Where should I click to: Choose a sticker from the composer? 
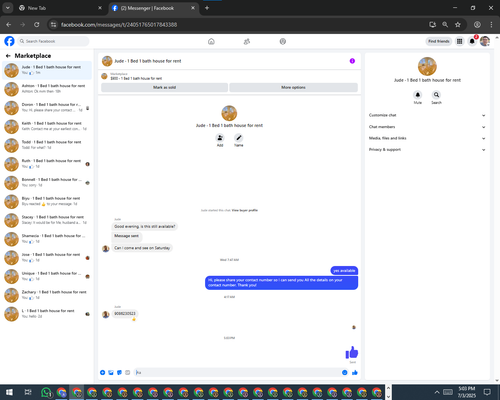(119, 372)
